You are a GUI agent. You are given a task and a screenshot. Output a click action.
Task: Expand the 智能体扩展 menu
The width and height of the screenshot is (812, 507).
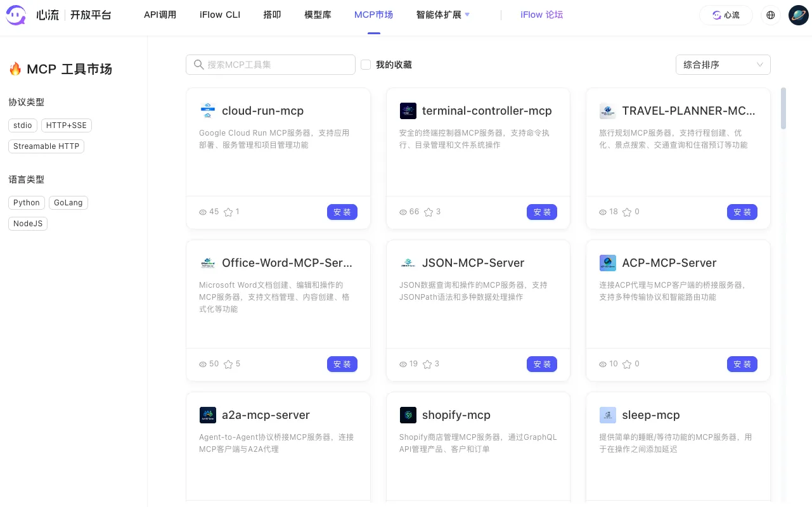click(x=442, y=15)
